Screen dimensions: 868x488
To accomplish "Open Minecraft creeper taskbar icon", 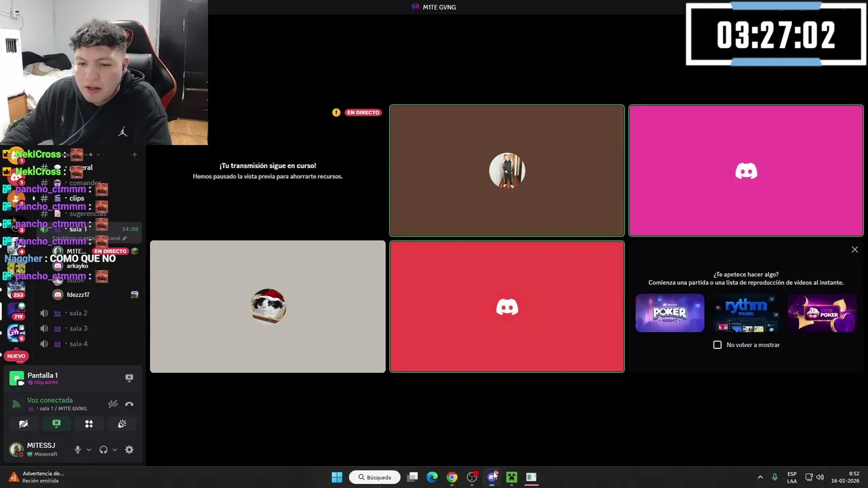I will pyautogui.click(x=511, y=477).
